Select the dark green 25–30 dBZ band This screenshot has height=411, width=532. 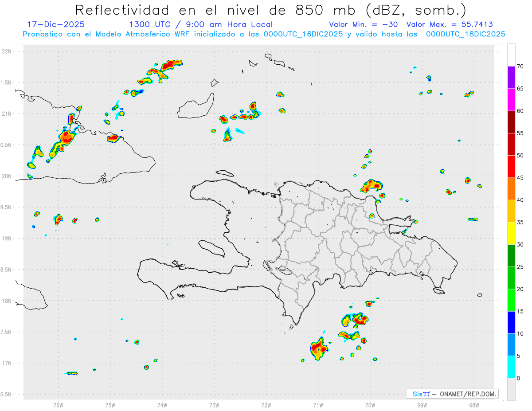(x=511, y=256)
